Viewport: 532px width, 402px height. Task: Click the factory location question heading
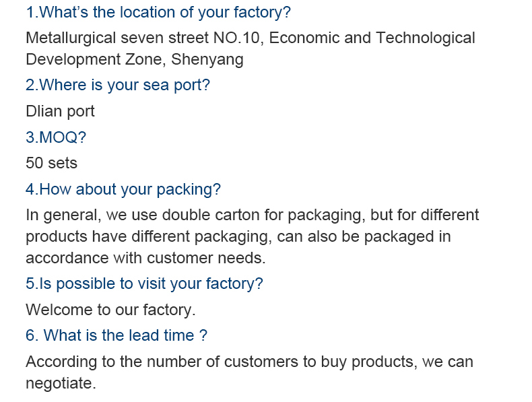tap(158, 12)
